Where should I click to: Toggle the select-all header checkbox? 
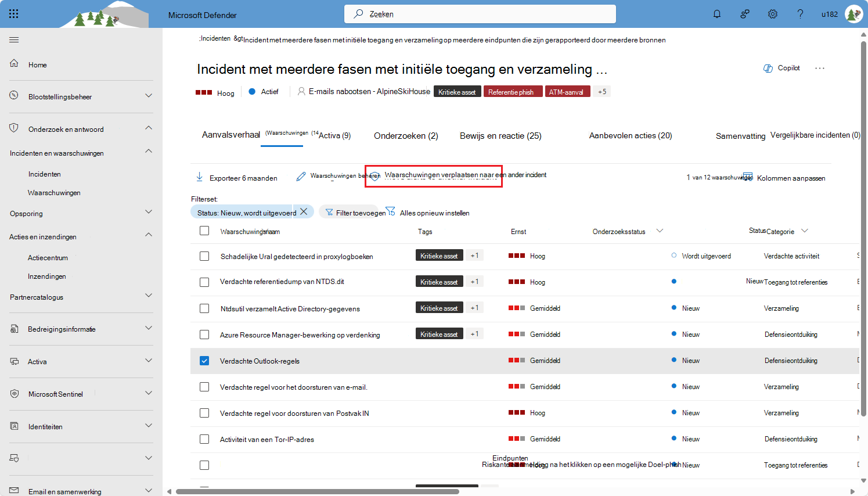(x=204, y=231)
